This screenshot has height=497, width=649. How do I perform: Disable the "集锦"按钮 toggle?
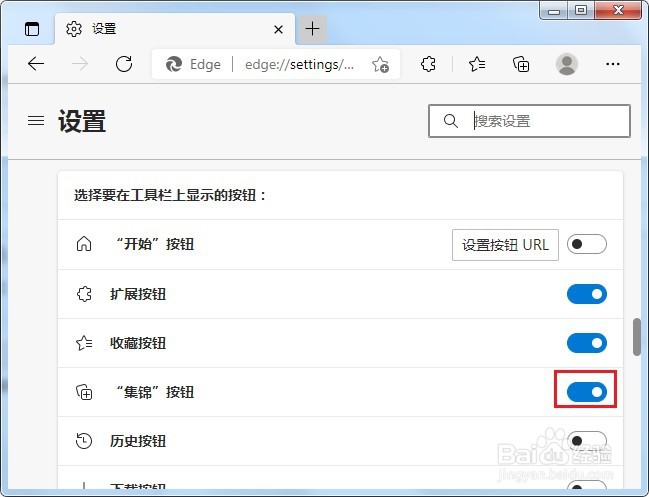(x=587, y=392)
